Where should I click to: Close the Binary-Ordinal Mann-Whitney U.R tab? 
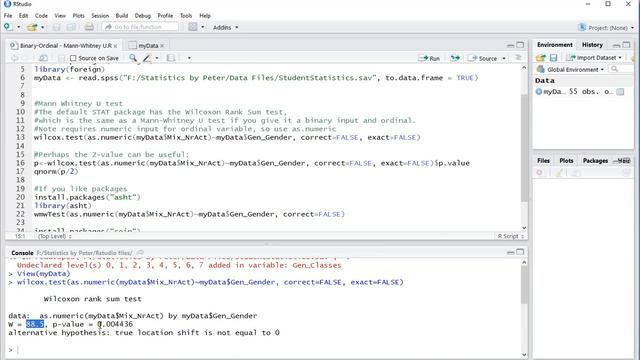(x=116, y=46)
